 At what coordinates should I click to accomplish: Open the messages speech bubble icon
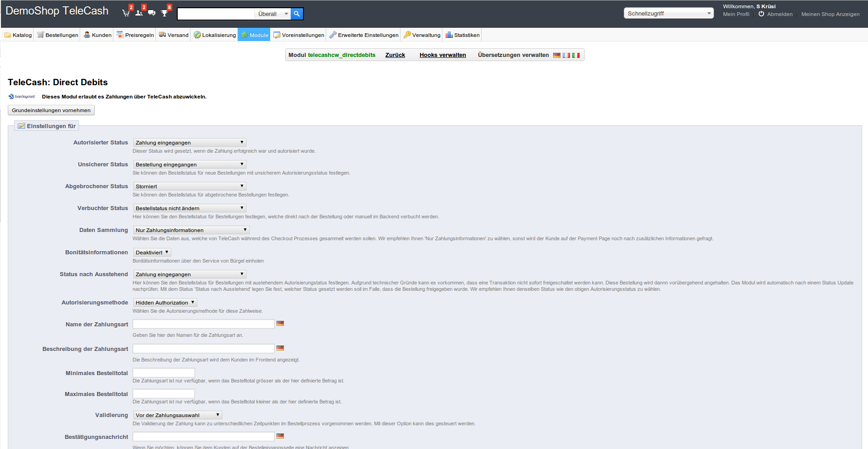tap(152, 13)
